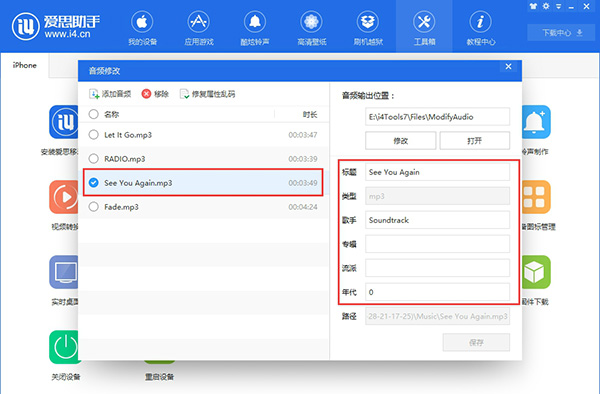Image resolution: width=600 pixels, height=394 pixels.
Task: Click the audio output path field
Action: tap(437, 117)
